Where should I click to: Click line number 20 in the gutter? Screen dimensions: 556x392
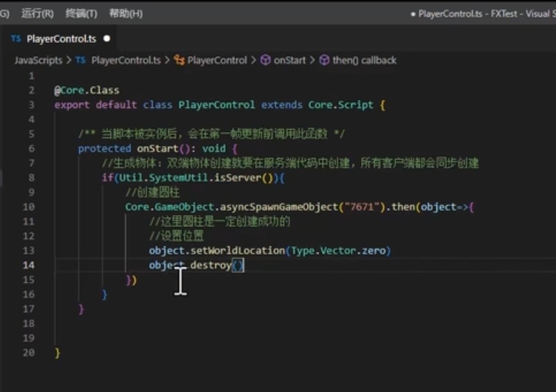[x=28, y=352]
